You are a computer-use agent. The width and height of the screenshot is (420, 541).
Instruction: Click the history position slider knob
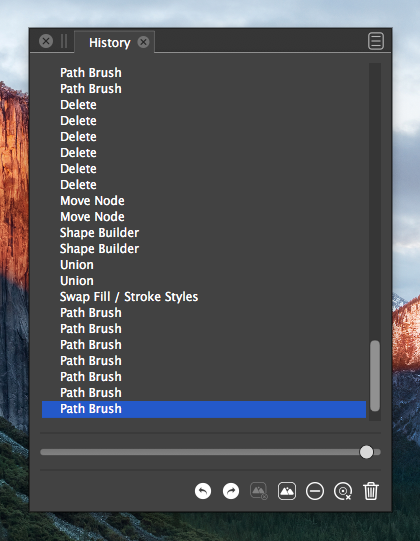366,452
